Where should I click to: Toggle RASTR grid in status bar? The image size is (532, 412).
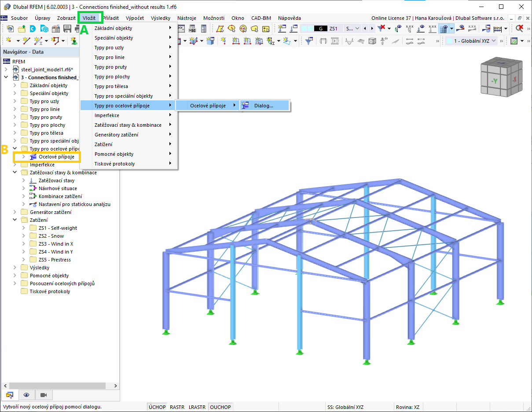(177, 407)
